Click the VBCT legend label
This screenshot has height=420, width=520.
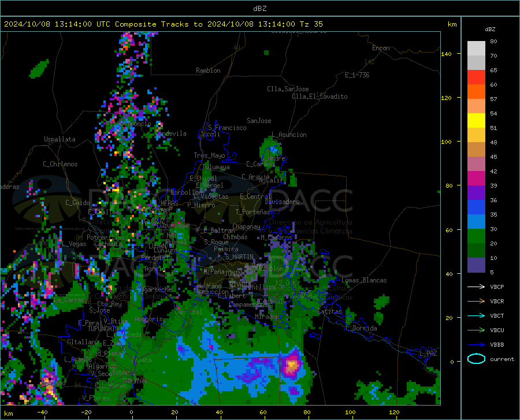497,315
